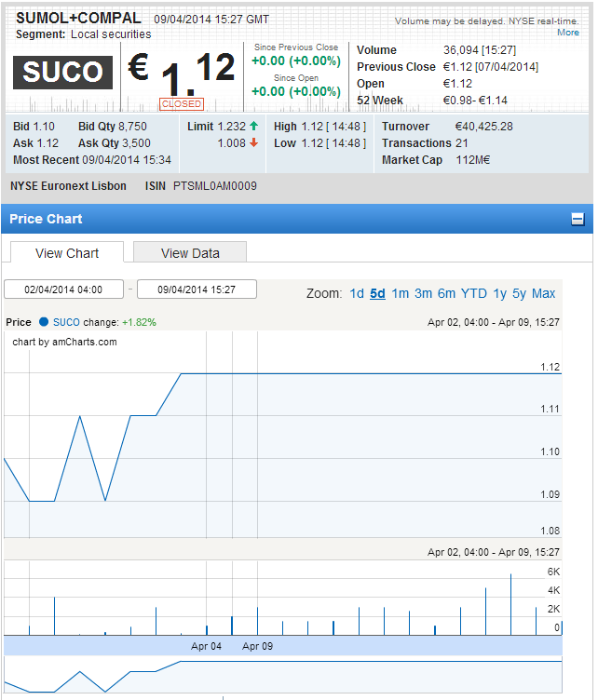
Task: Click the green up arrow beside Limit 1.232
Action: pos(253,126)
